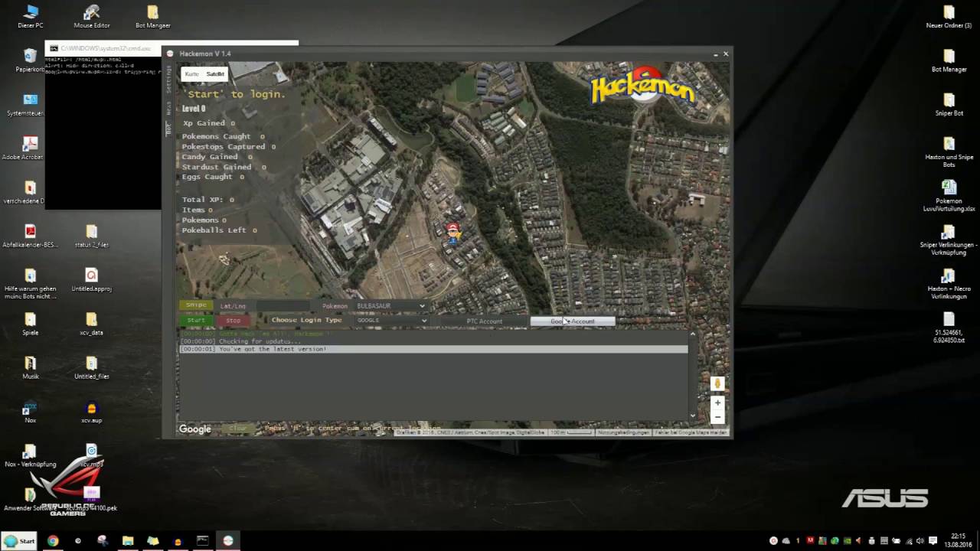Open the Musik desktop folder
Viewport: 980px width, 551px height.
31,367
